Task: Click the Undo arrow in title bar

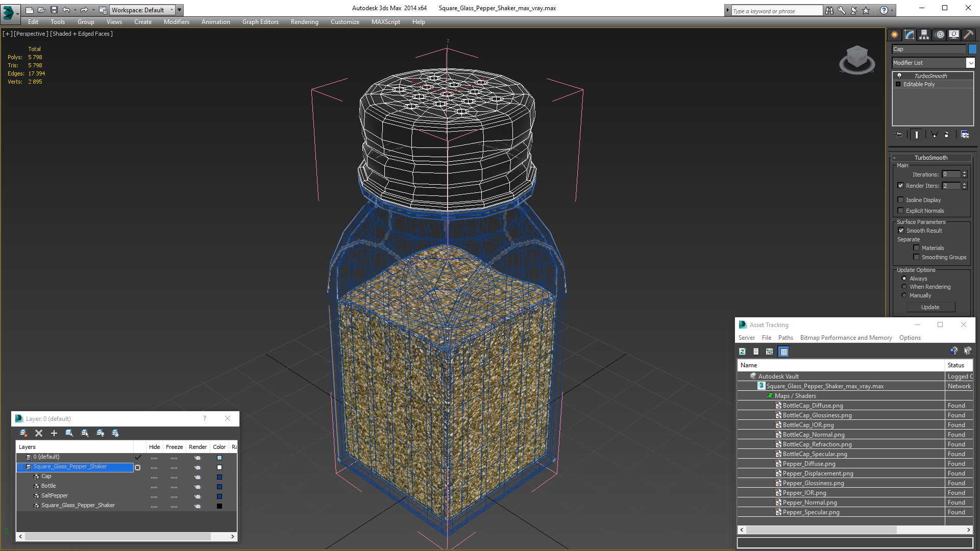Action: coord(66,10)
